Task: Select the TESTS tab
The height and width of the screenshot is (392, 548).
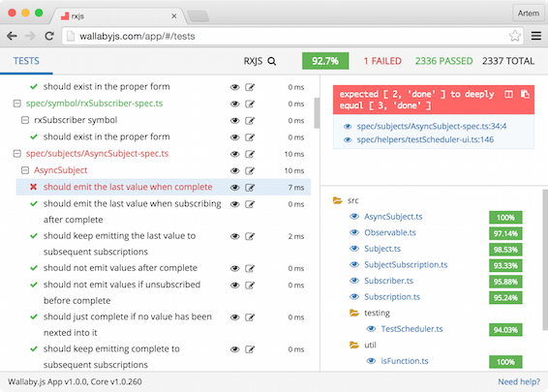Action: (26, 61)
